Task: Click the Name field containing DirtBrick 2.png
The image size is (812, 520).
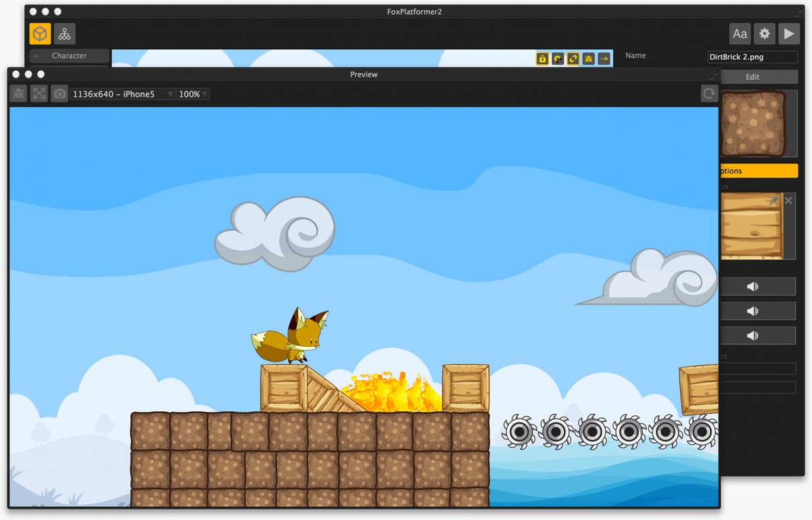Action: 752,57
